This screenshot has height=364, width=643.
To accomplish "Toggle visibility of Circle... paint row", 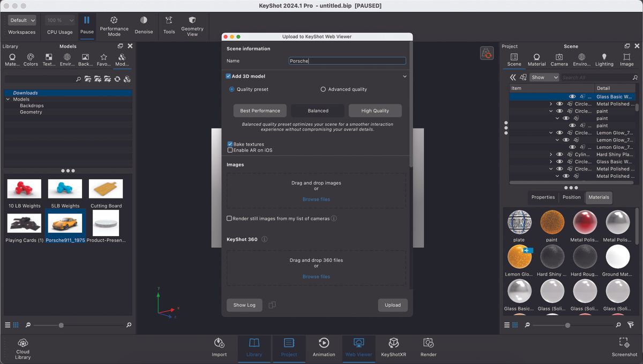I will (559, 111).
